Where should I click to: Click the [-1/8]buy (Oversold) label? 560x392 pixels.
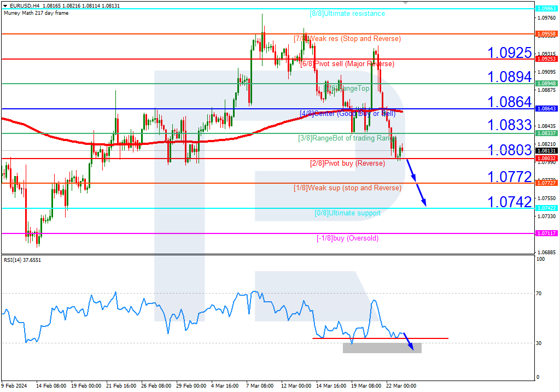pyautogui.click(x=347, y=238)
